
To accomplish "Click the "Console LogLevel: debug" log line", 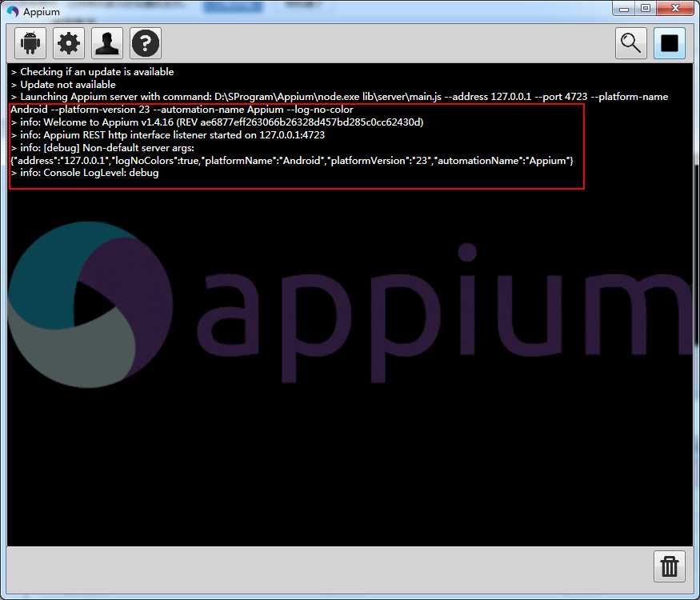I will point(85,173).
